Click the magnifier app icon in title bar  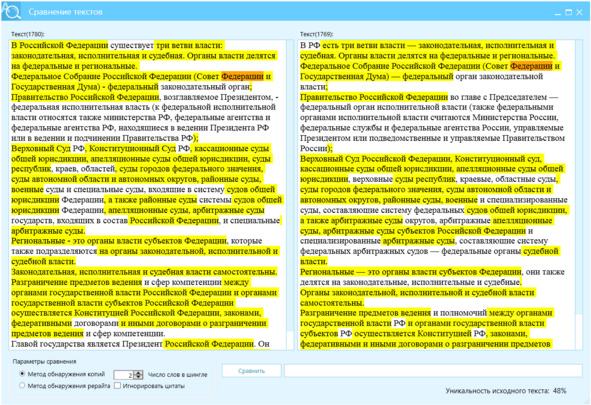(11, 11)
